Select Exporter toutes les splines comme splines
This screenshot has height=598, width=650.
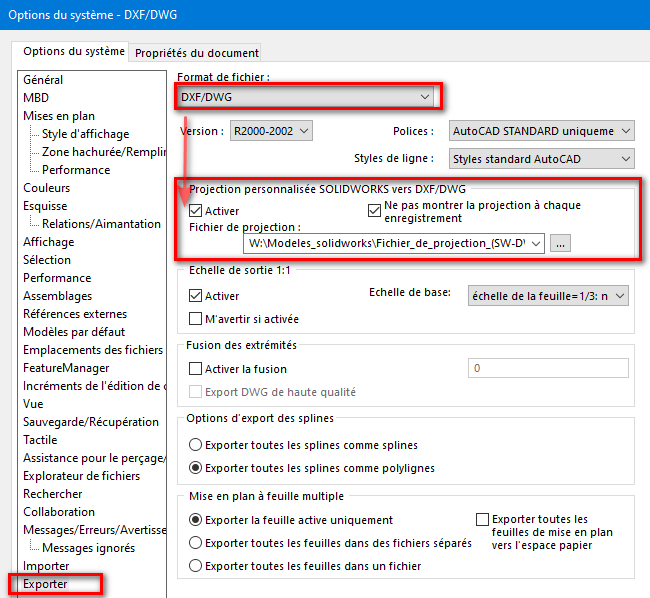click(196, 445)
